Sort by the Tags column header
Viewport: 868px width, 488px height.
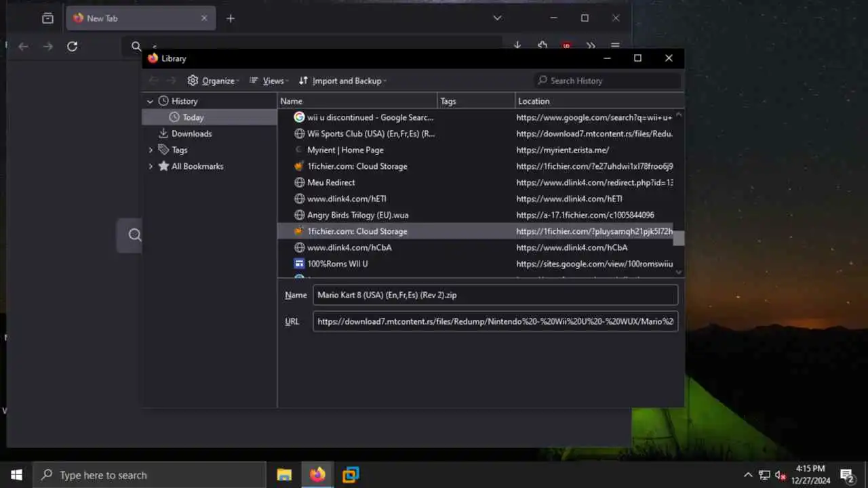tap(476, 101)
